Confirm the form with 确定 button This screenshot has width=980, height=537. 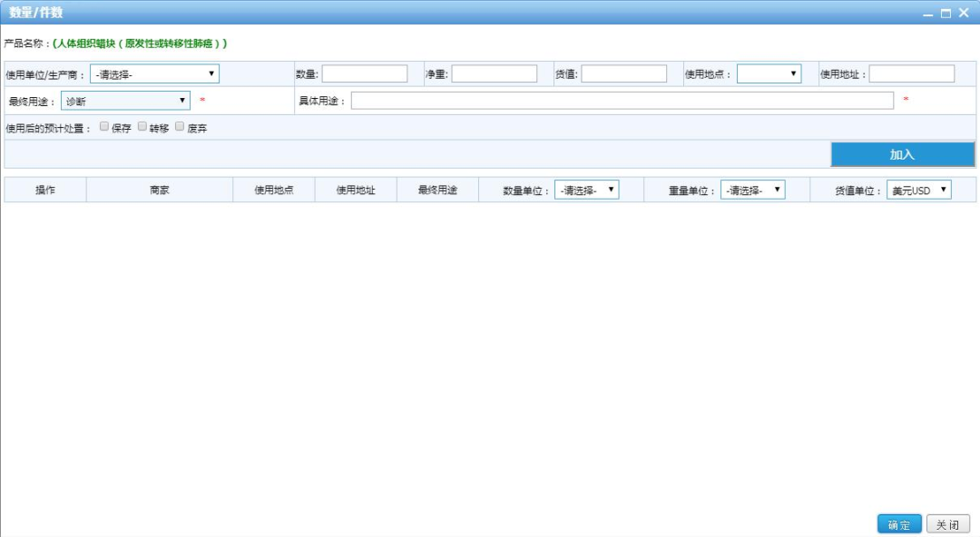(x=897, y=523)
